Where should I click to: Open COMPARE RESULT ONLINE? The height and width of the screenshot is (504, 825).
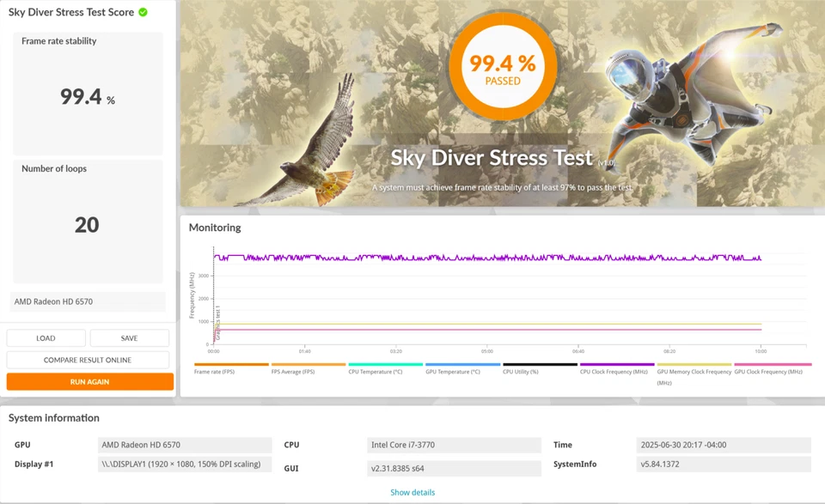point(88,360)
